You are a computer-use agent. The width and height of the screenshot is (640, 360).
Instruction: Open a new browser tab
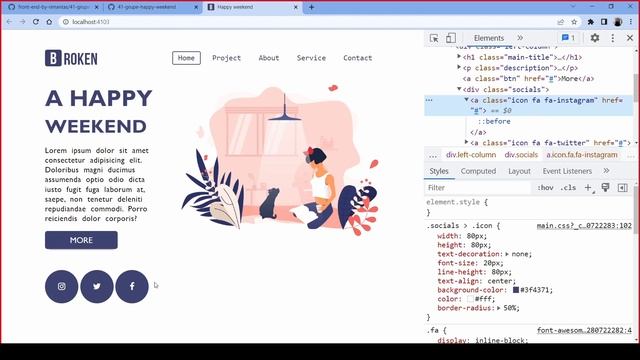pos(311,7)
